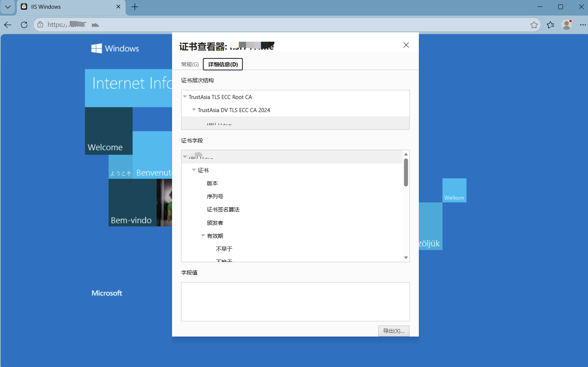Click the 导出(X)... button

pyautogui.click(x=394, y=331)
